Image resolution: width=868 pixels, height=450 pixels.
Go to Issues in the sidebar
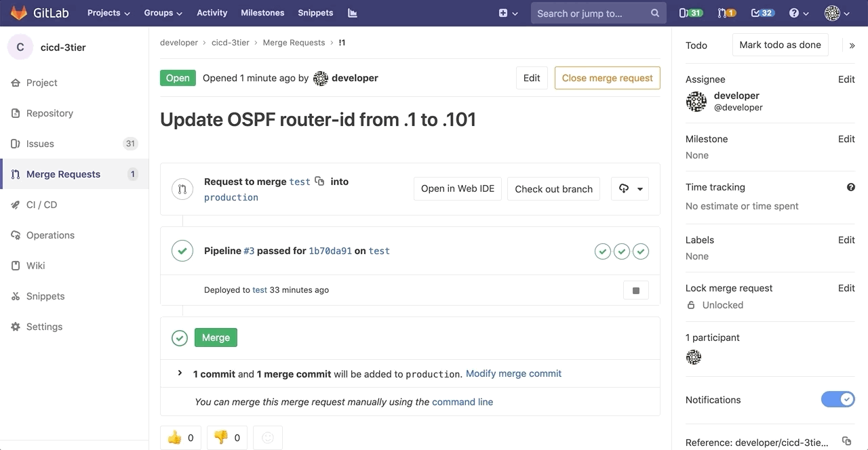click(40, 144)
